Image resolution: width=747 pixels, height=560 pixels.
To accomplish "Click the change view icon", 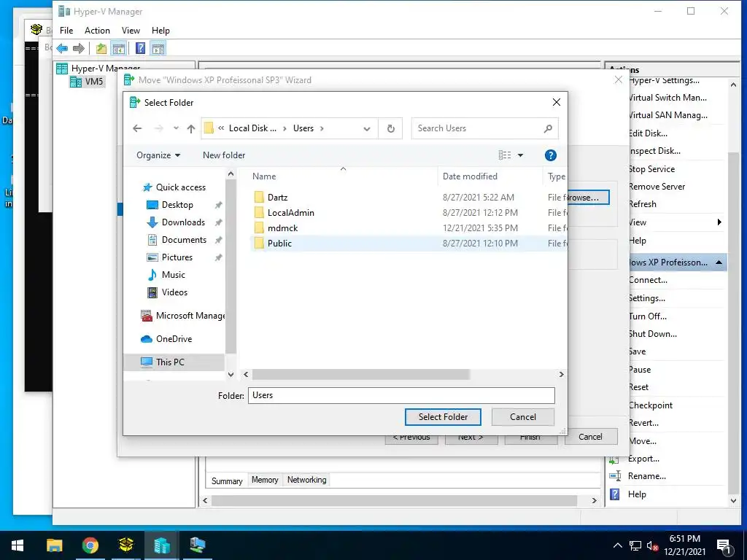I will (x=505, y=155).
